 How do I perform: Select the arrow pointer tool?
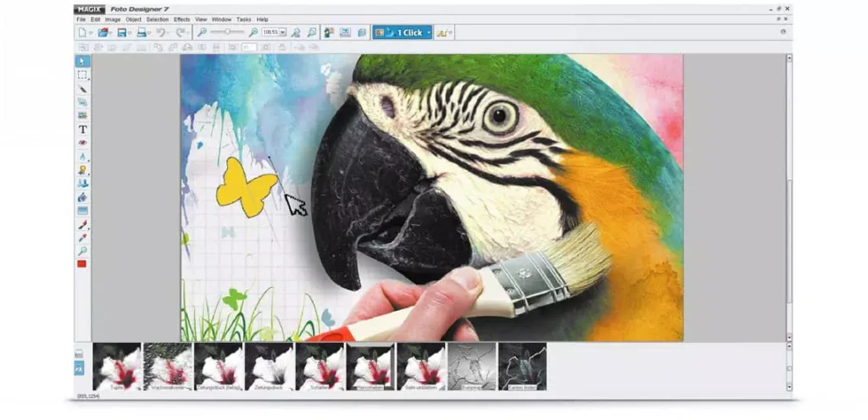tap(82, 61)
